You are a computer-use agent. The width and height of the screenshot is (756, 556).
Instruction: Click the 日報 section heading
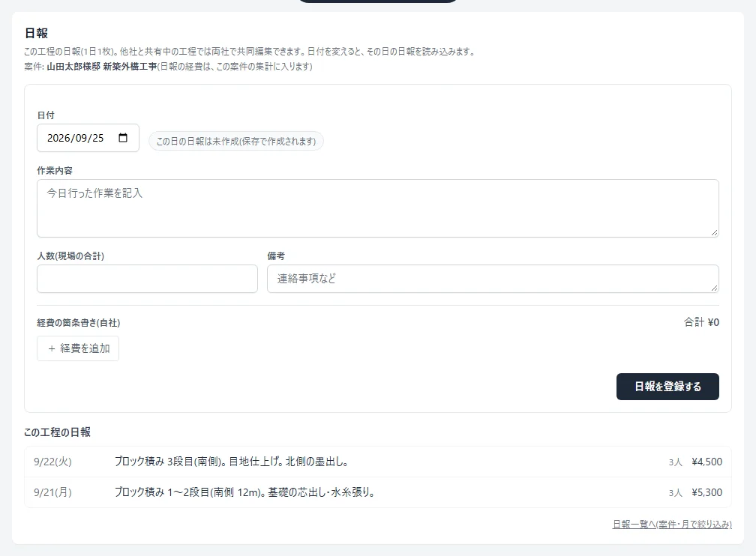tap(36, 33)
